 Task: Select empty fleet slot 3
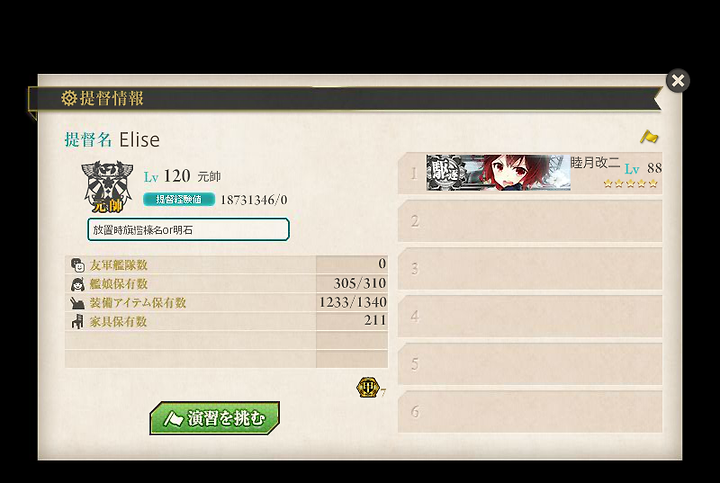pos(530,269)
